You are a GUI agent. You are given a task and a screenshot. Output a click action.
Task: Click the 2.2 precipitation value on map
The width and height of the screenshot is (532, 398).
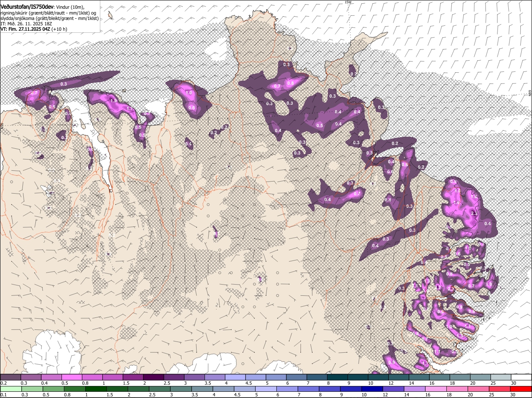pyautogui.click(x=475, y=212)
